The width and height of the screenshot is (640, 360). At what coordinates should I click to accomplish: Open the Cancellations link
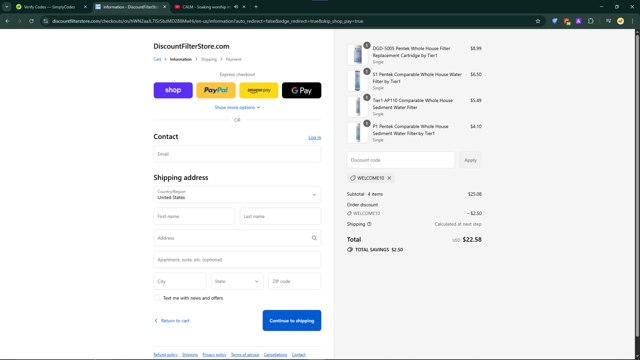[x=276, y=355]
